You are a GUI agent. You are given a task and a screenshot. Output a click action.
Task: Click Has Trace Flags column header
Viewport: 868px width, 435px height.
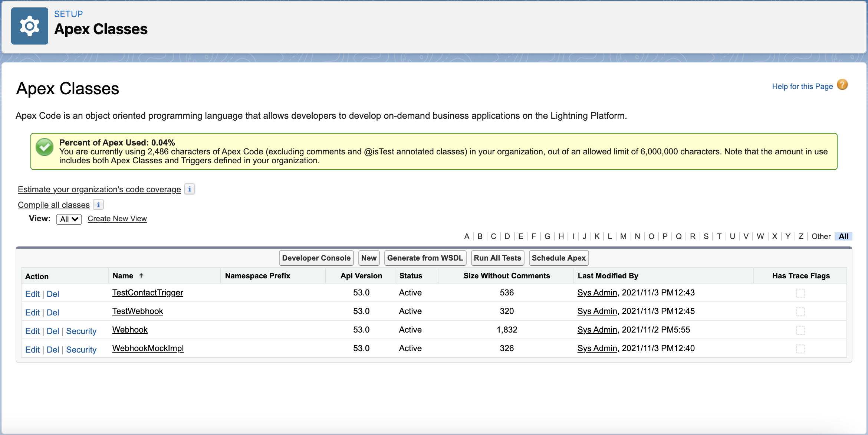(x=801, y=276)
